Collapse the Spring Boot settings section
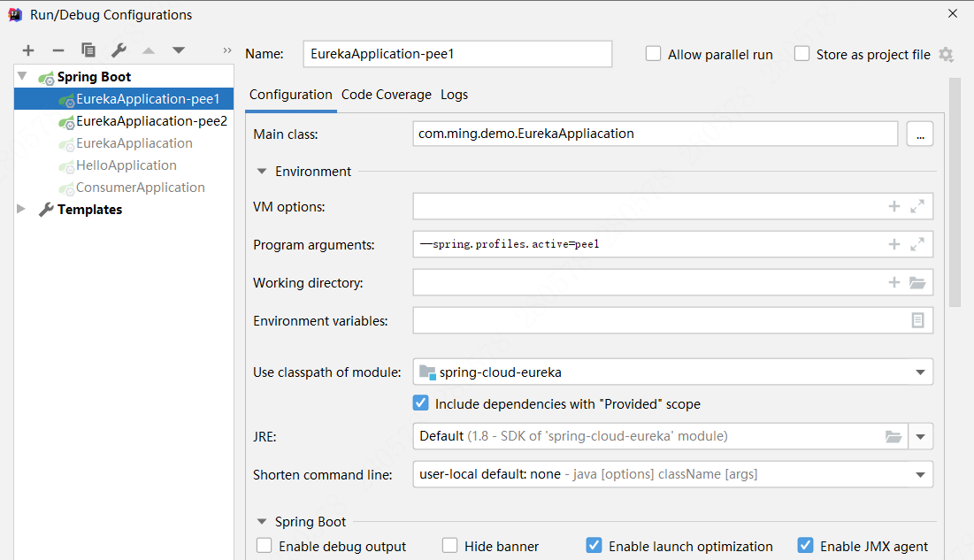This screenshot has width=974, height=560. tap(262, 521)
